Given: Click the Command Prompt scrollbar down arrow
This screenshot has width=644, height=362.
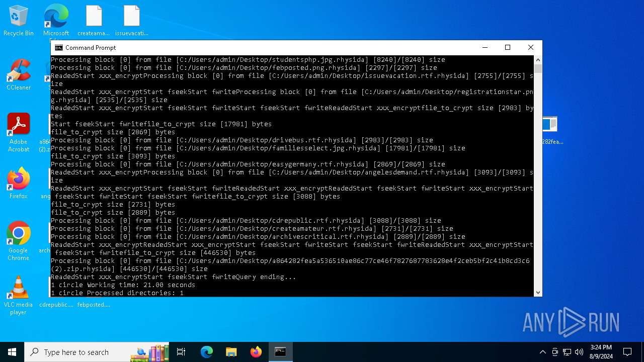Looking at the screenshot, I should click(538, 293).
